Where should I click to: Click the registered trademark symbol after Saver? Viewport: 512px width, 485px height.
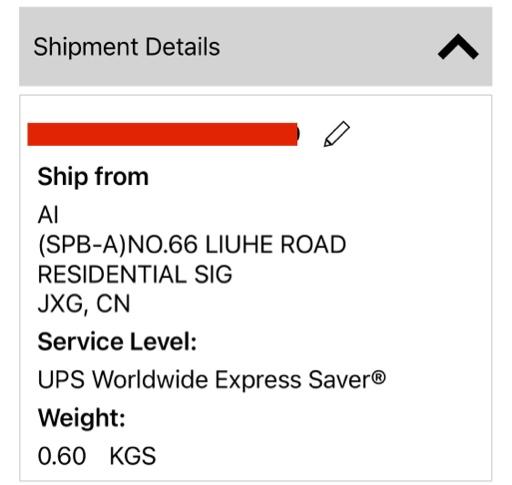click(379, 377)
